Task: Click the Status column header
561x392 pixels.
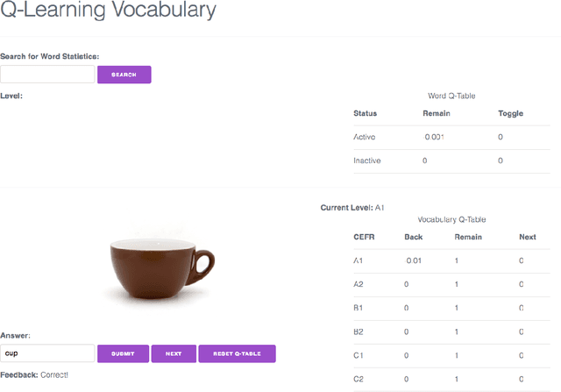Action: [x=365, y=114]
